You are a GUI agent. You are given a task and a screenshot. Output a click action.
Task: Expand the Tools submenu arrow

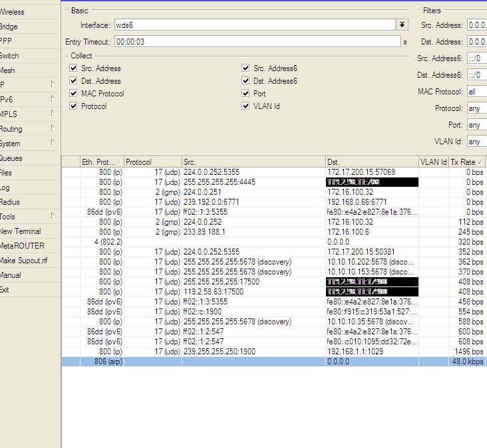(x=53, y=216)
